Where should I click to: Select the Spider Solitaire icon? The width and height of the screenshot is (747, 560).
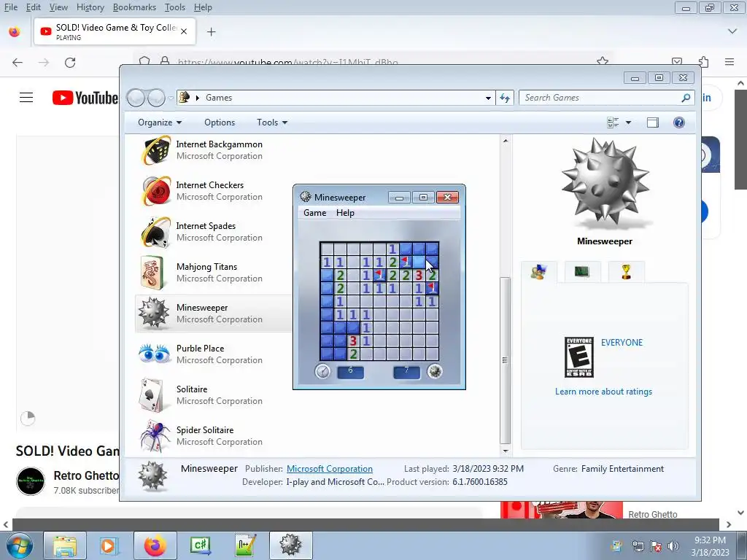(155, 436)
